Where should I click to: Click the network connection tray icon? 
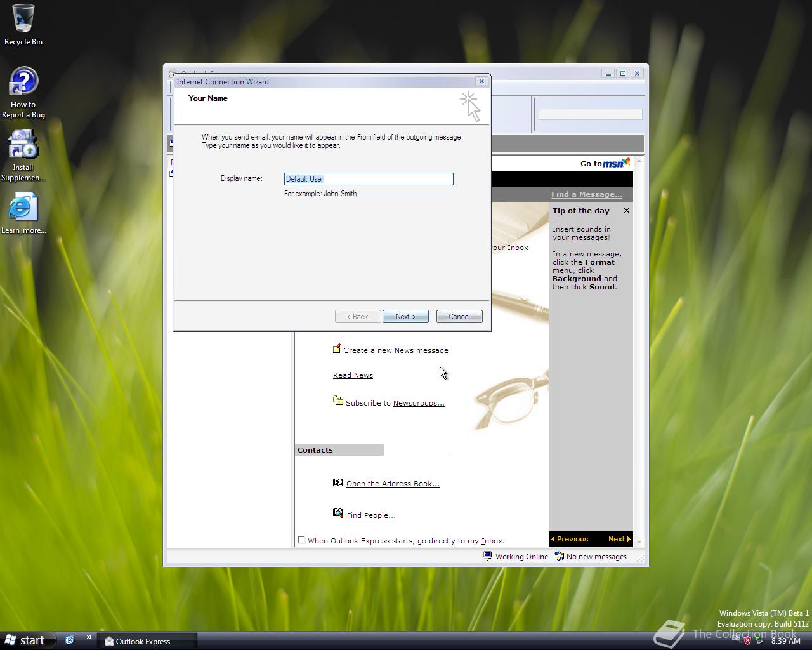point(736,640)
